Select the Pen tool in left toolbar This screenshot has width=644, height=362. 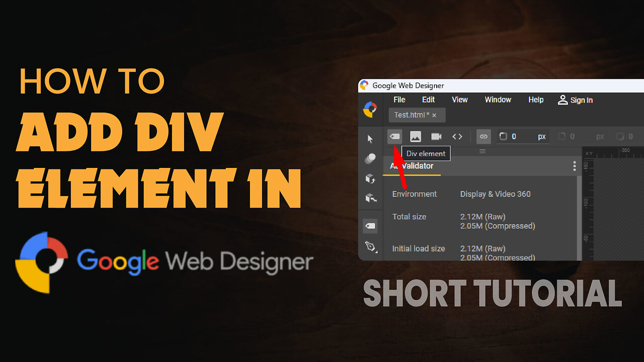click(x=370, y=247)
